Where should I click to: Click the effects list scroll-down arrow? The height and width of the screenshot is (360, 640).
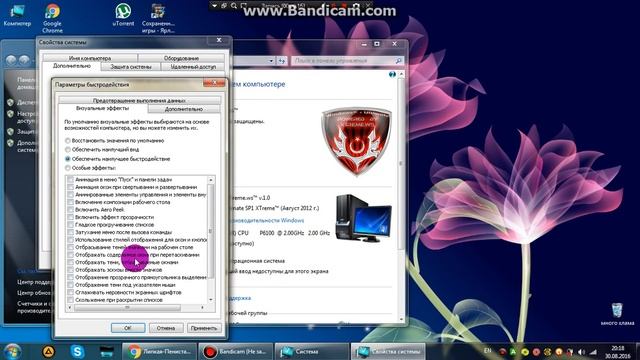click(211, 300)
